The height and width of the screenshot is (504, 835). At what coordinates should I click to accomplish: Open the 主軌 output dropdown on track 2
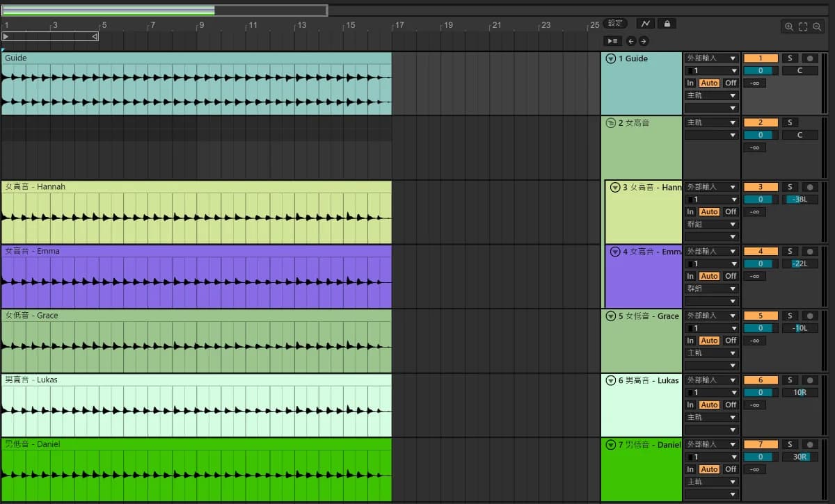(x=711, y=123)
